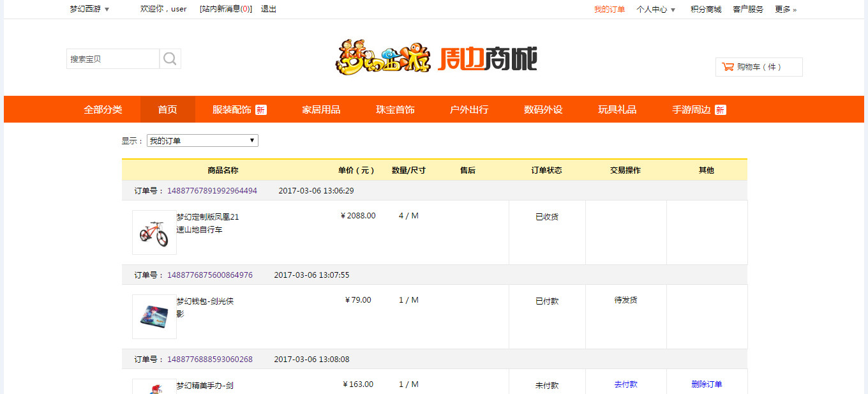Click the 未付款 order status

pos(547,386)
